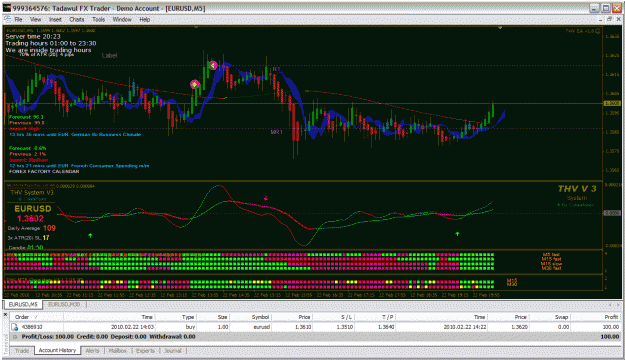The width and height of the screenshot is (625, 360).
Task: Click the THV V 3 indicator title
Action: click(x=577, y=189)
